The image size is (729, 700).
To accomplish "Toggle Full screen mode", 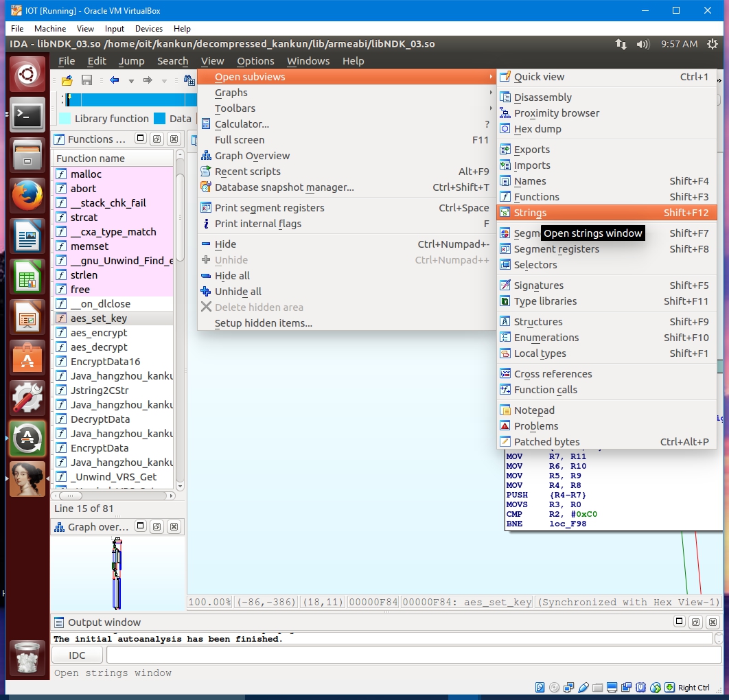I will click(x=347, y=140).
